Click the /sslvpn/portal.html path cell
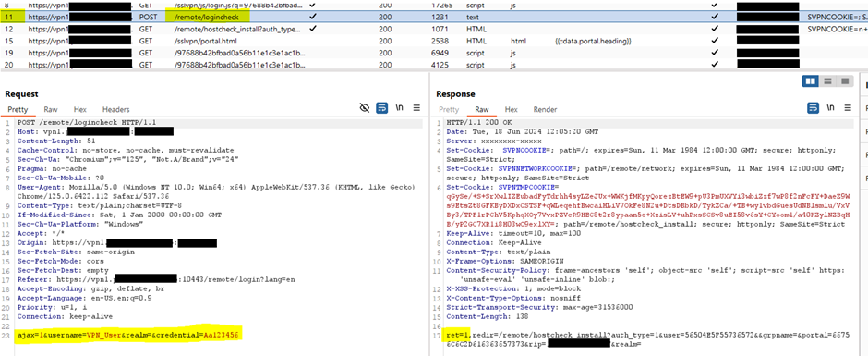 (206, 41)
